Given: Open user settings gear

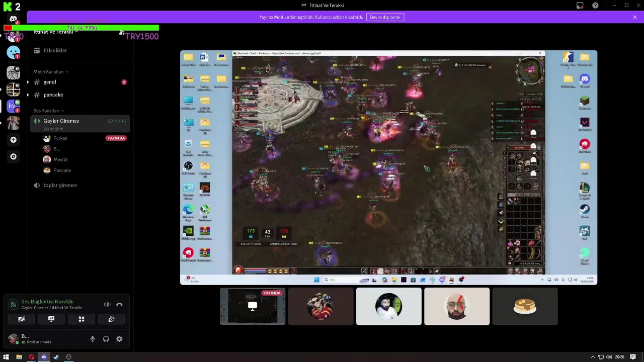Looking at the screenshot, I should coord(119,339).
